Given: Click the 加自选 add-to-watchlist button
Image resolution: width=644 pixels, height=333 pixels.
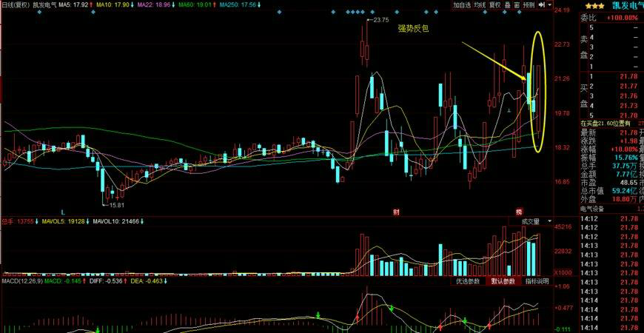Looking at the screenshot, I should pyautogui.click(x=462, y=5).
